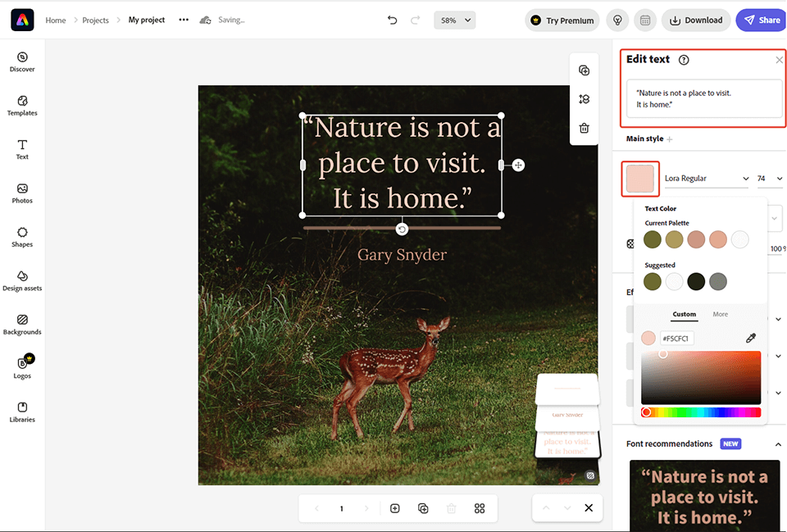Screen dimensions: 787x532
Task: Click the cloud saving status icon
Action: (205, 20)
